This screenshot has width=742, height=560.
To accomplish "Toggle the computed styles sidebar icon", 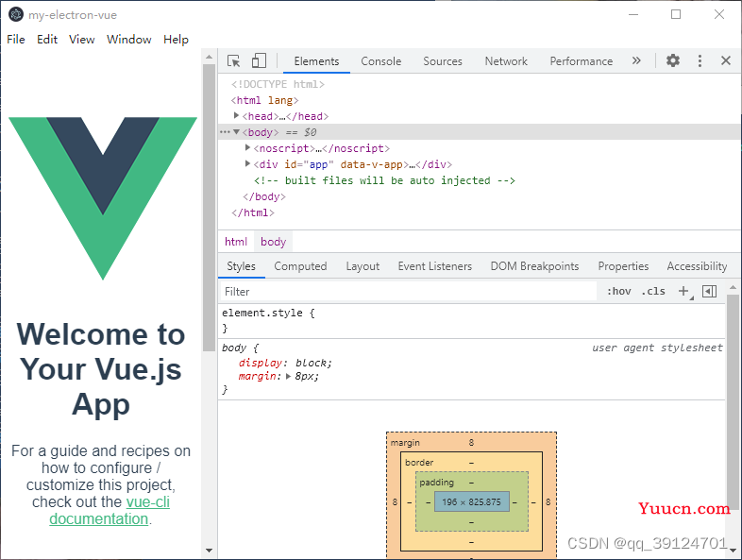I will tap(709, 291).
